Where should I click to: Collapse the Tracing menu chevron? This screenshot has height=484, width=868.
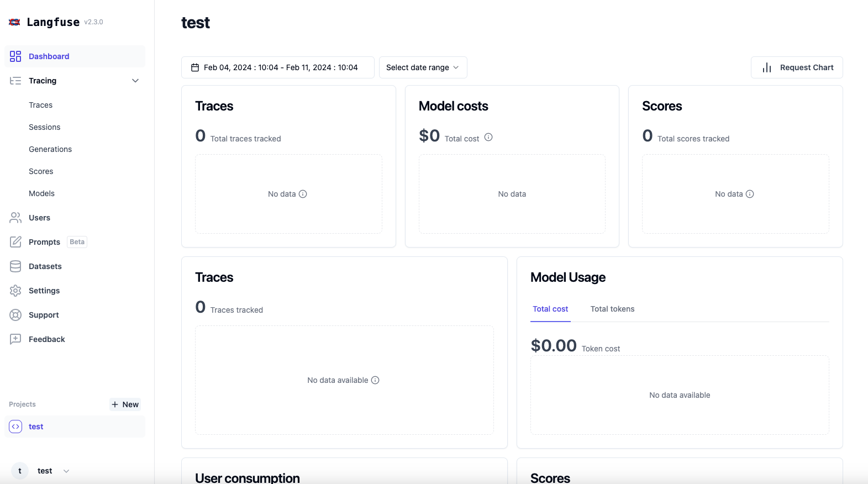135,81
